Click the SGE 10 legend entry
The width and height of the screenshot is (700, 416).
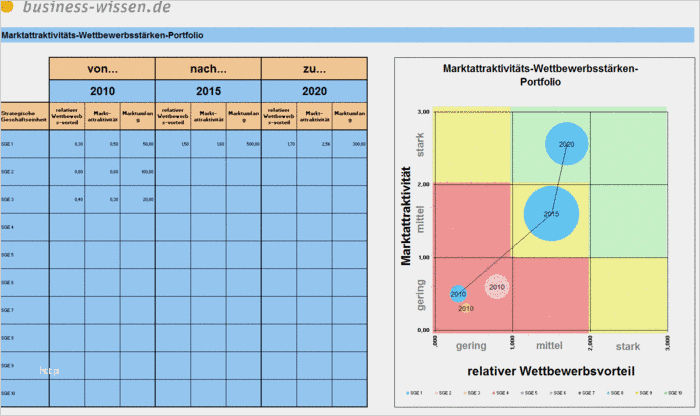(673, 393)
